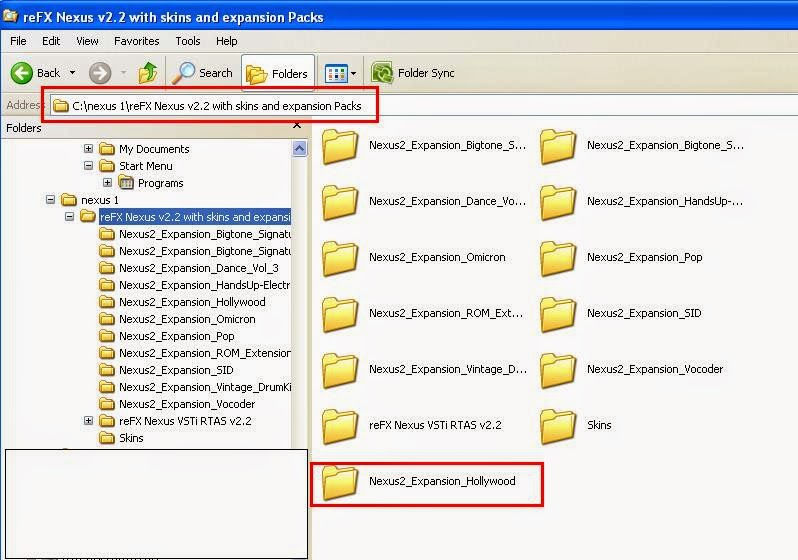Screen dimensions: 798x560
Task: Collapse the Start Menu tree node
Action: pyautogui.click(x=89, y=165)
